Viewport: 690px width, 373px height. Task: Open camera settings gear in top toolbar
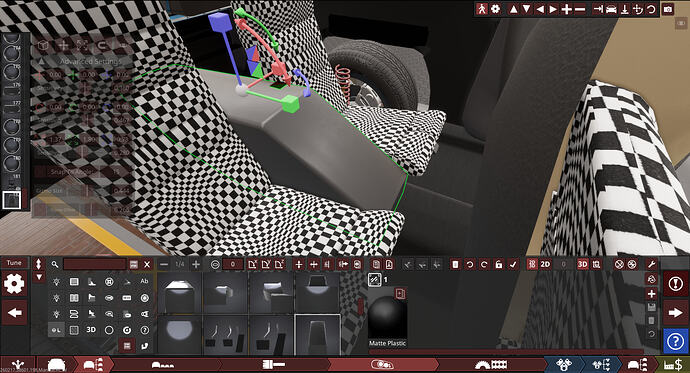click(495, 9)
